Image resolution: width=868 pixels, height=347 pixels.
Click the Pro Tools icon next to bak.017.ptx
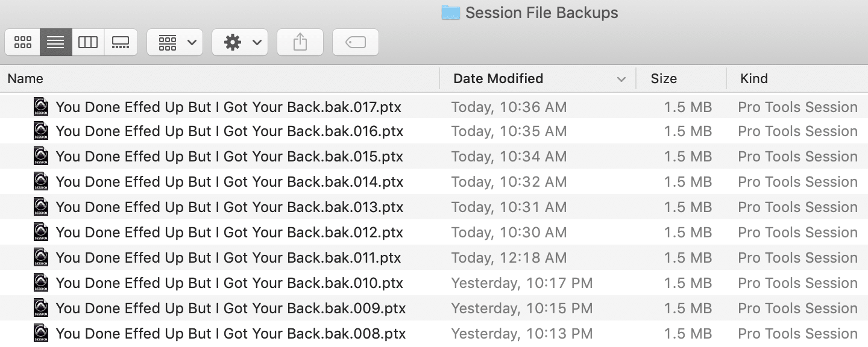(x=41, y=107)
